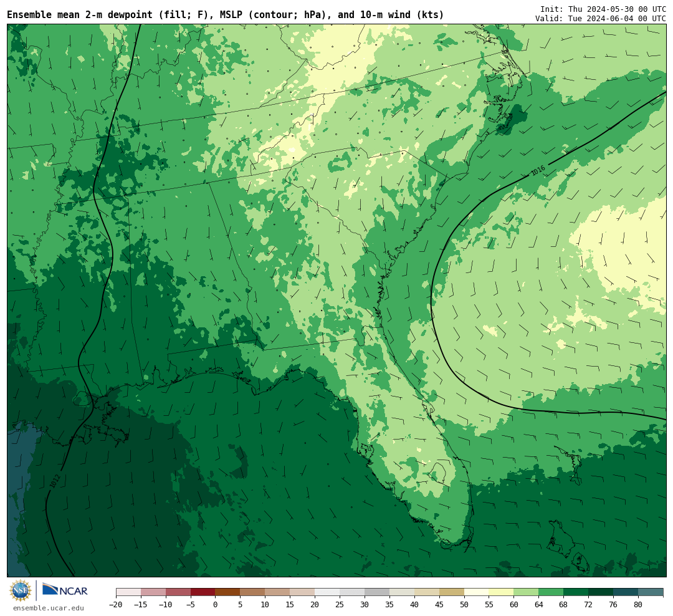Select the teal 76 to 80 swatch
This screenshot has width=673, height=616.
pos(626,592)
